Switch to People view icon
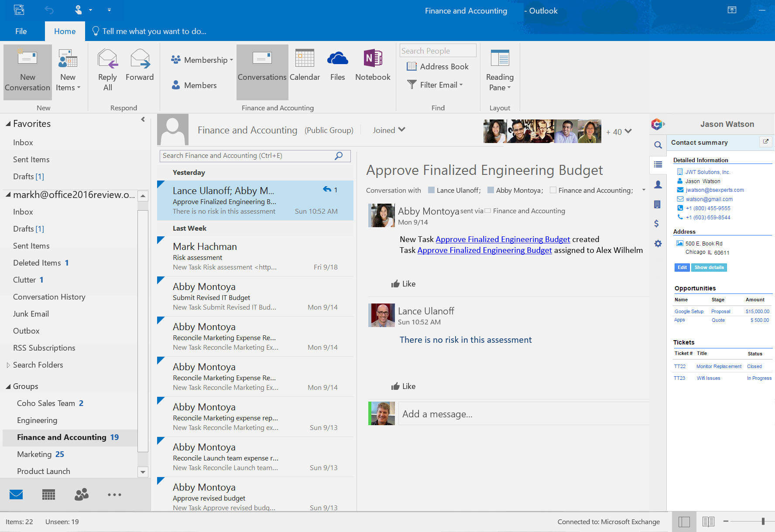Screen dimensions: 775x532 81,494
